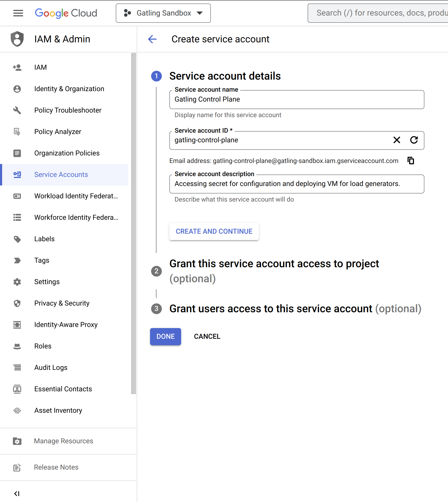Click the Identity-Aware Proxy icon
The image size is (448, 502).
point(17,325)
